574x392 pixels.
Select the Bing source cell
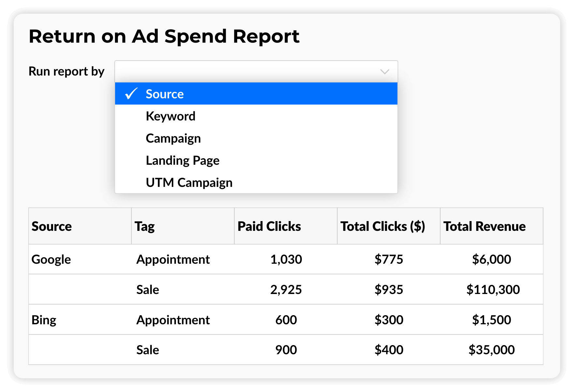click(x=44, y=320)
